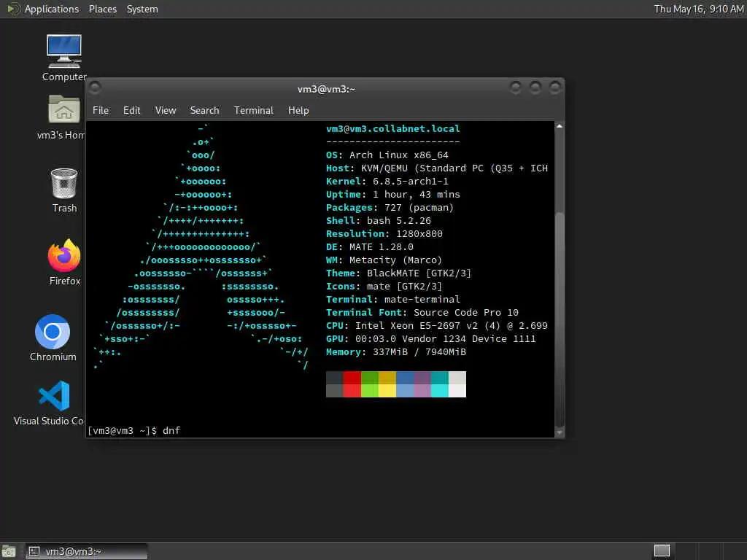
Task: Click the bright red color block in neofetch palette
Action: (x=352, y=391)
